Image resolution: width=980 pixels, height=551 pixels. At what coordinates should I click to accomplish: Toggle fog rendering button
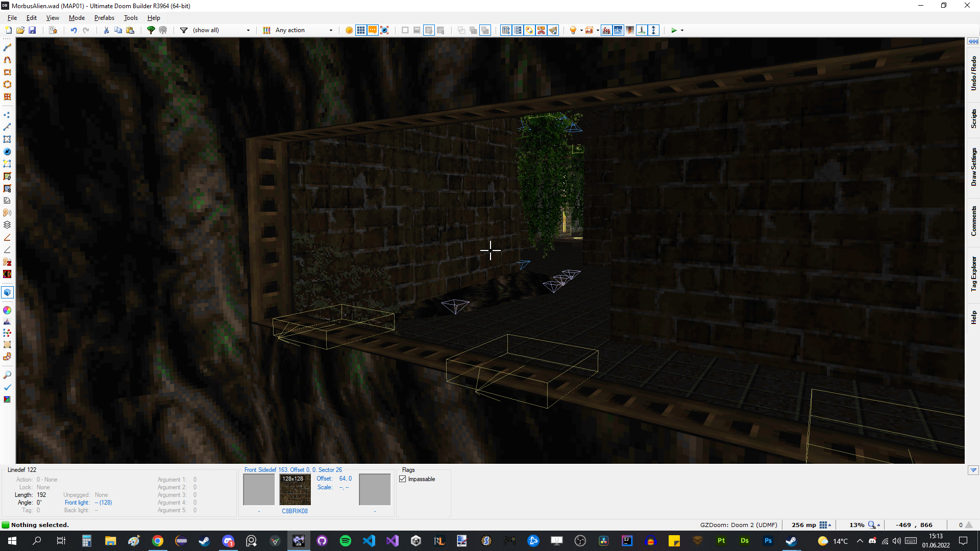606,30
